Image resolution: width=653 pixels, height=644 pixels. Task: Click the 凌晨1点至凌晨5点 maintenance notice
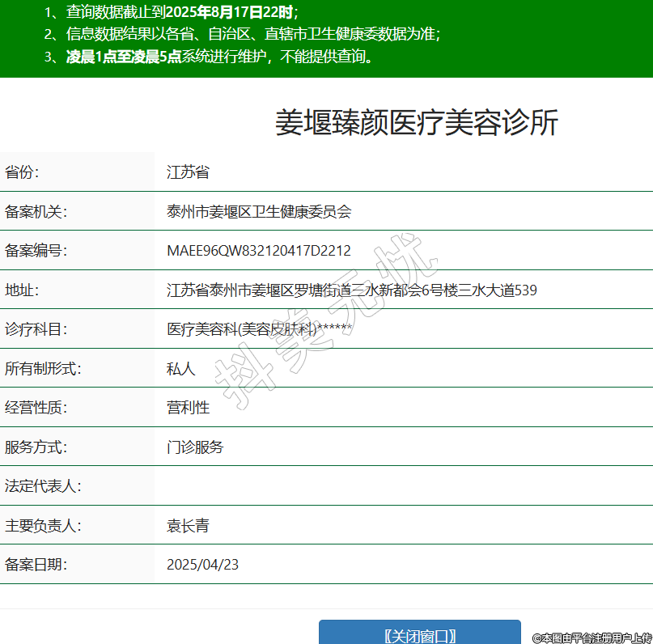pos(123,57)
